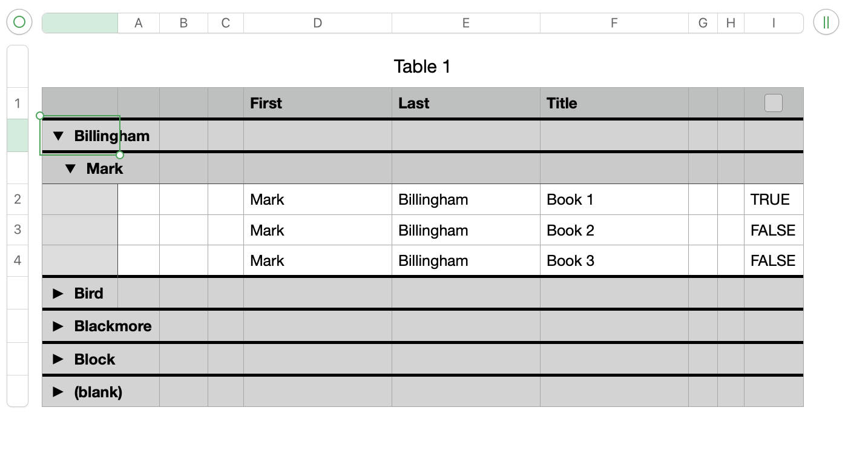The width and height of the screenshot is (868, 453).
Task: Expand the Bird category group
Action: pos(58,294)
